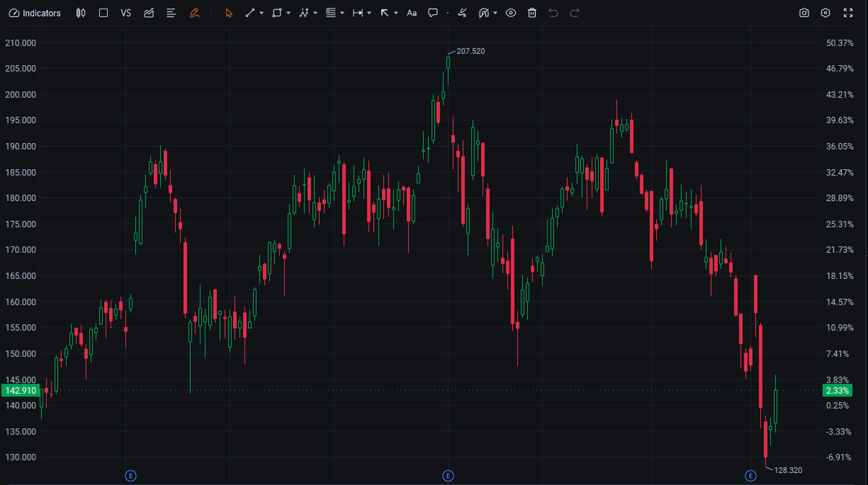Redo the drawing action

click(x=574, y=13)
